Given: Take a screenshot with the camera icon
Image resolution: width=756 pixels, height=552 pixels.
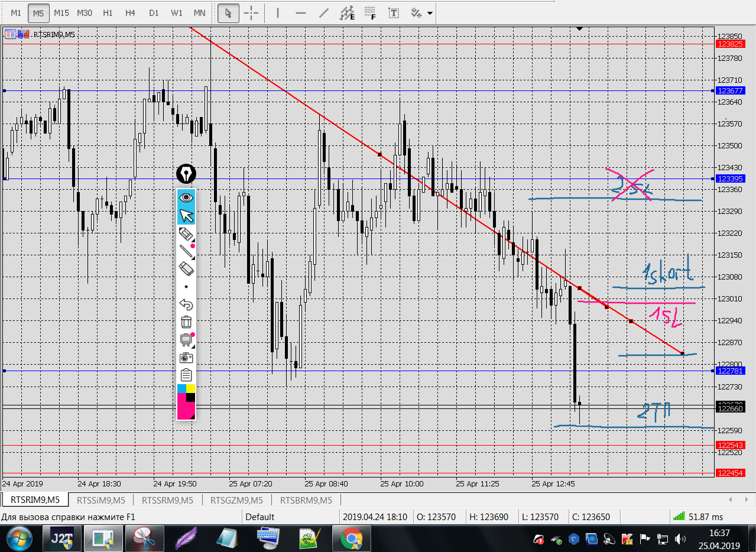Looking at the screenshot, I should 186,358.
